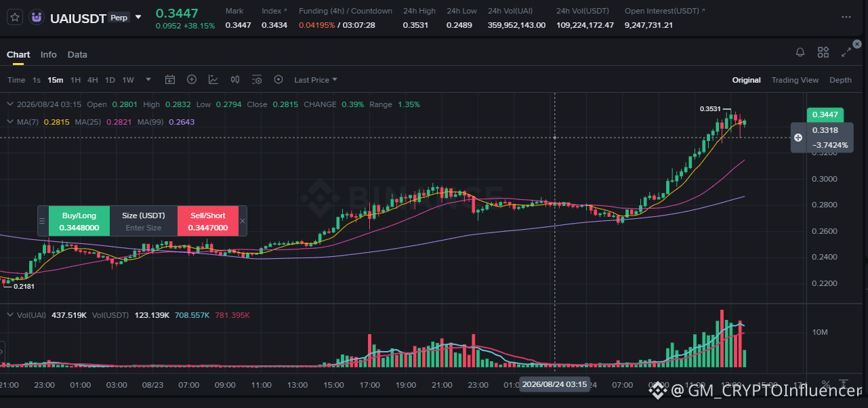
Task: Click the Funding (4h) / Countdown label
Action: (346, 12)
